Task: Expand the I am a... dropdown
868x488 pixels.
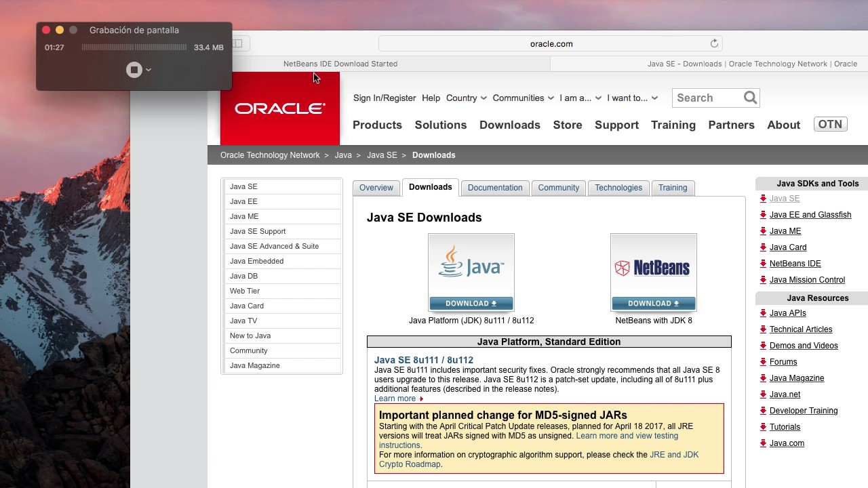Action: pyautogui.click(x=580, y=98)
